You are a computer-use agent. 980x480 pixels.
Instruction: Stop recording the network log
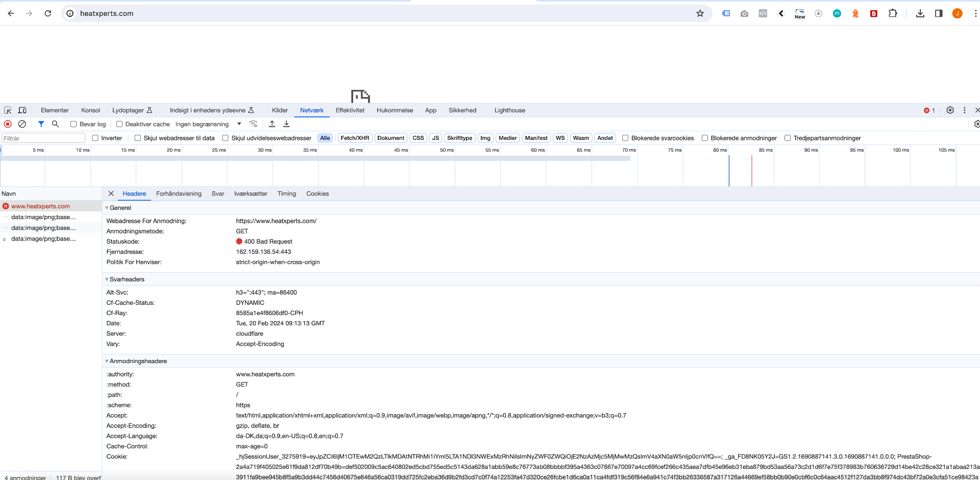pyautogui.click(x=8, y=124)
